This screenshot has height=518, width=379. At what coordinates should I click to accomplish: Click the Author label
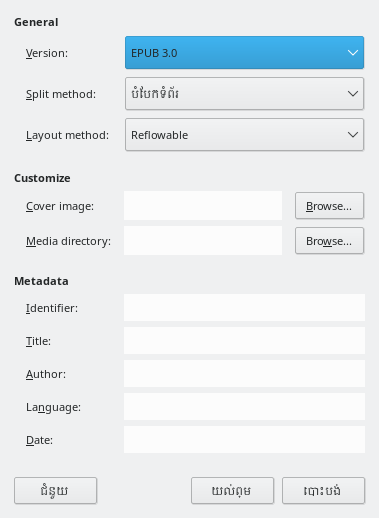point(46,374)
